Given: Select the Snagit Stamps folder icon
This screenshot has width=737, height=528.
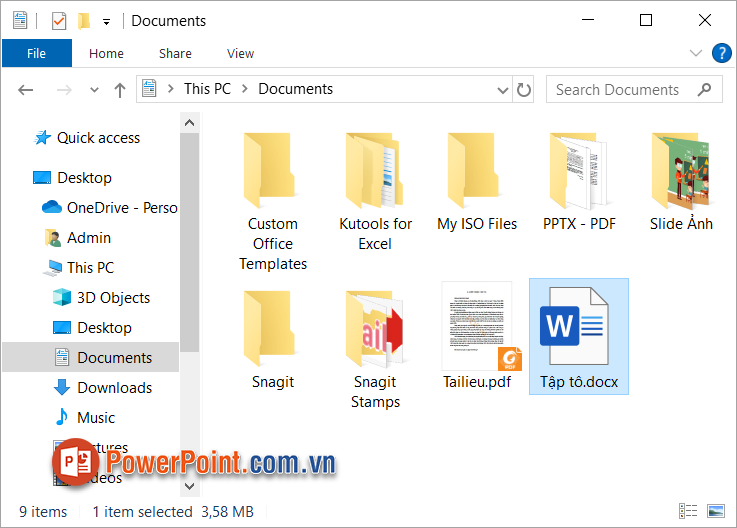Looking at the screenshot, I should (x=375, y=329).
